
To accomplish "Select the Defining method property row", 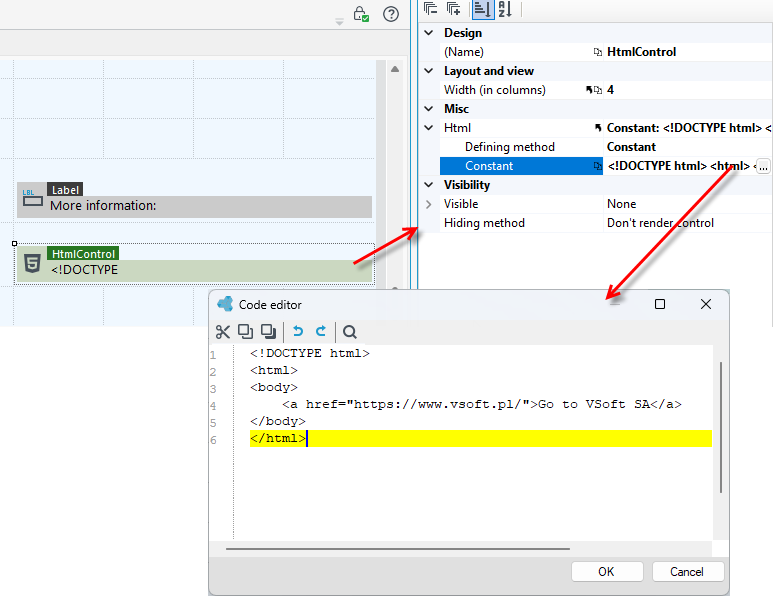I will click(521, 147).
